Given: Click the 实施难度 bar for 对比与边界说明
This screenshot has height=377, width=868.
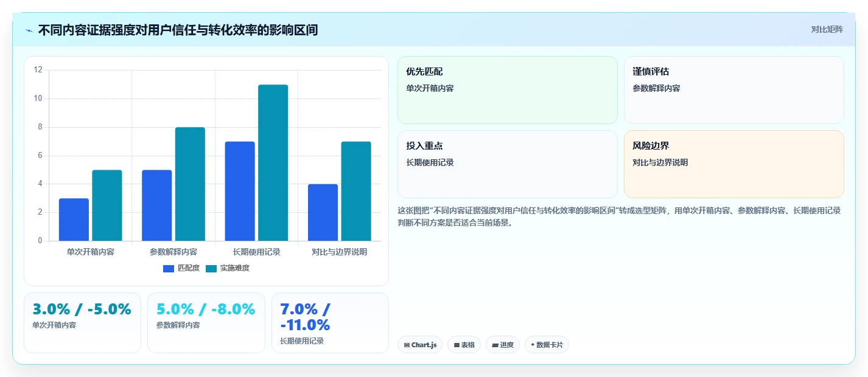Looking at the screenshot, I should pos(356,191).
